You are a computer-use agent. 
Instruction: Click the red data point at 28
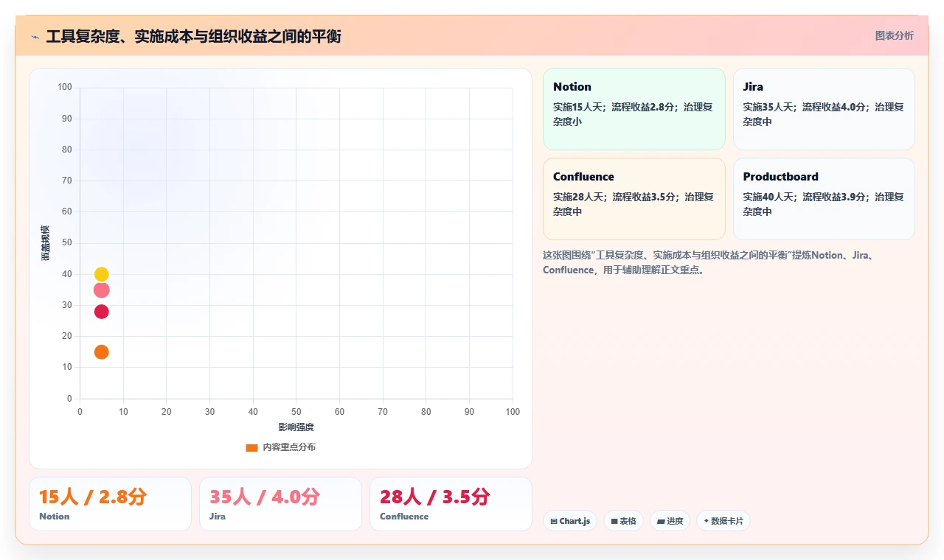[x=102, y=312]
